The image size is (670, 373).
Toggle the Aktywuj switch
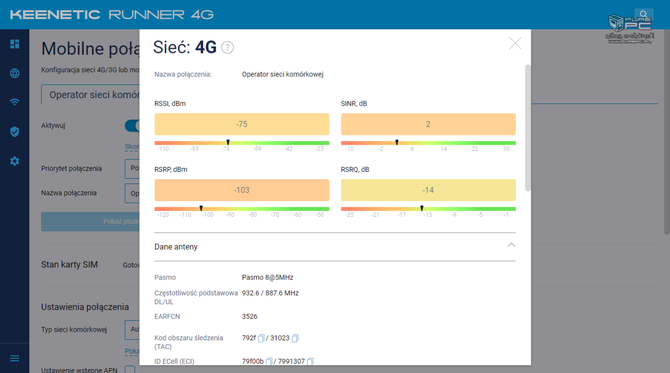(132, 126)
